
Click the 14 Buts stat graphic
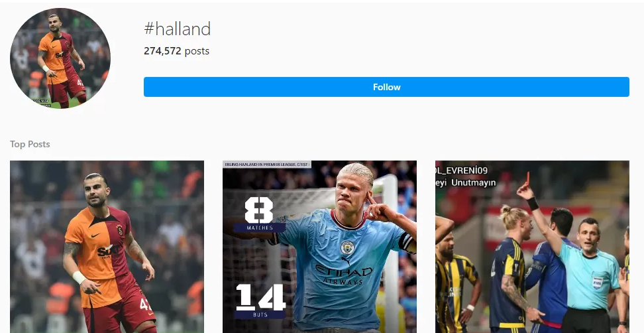coord(260,301)
